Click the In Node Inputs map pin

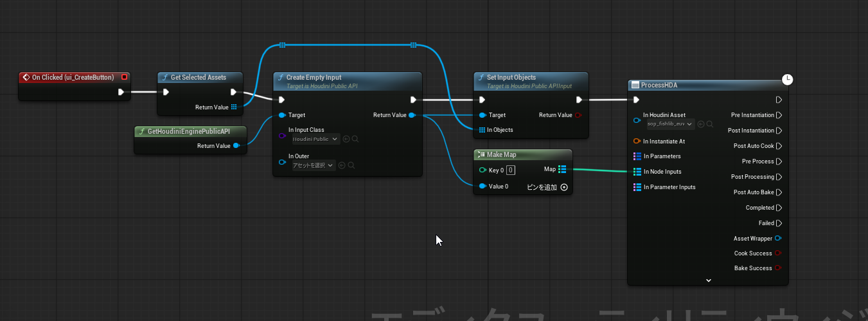coord(637,172)
